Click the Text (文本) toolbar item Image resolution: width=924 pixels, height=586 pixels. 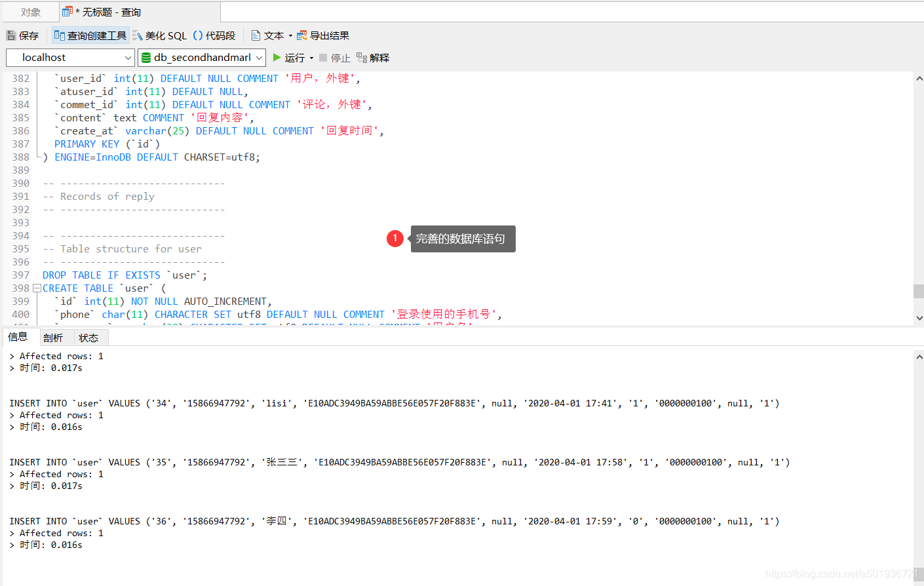pyautogui.click(x=268, y=35)
